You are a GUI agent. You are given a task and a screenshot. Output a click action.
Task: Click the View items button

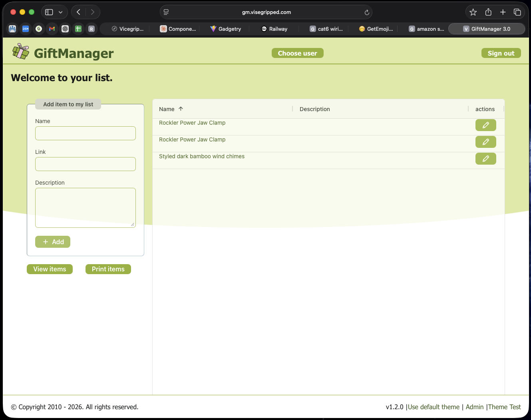tap(50, 269)
